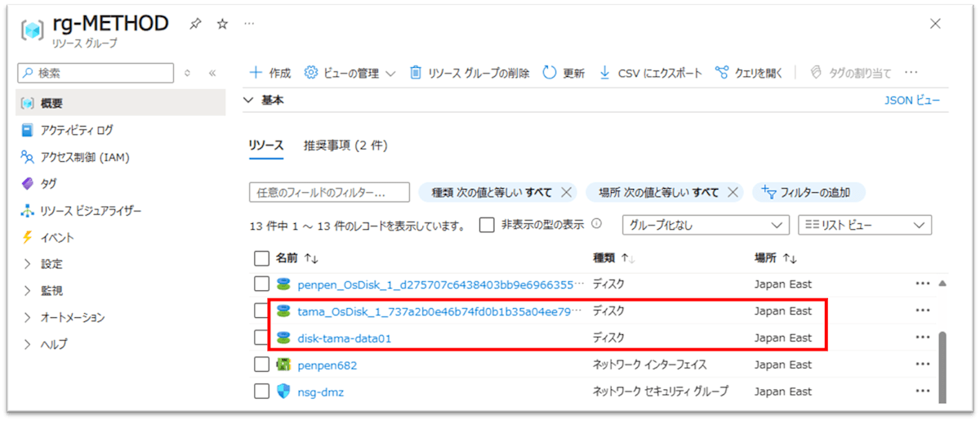The height and width of the screenshot is (421, 980).
Task: Click the penpen_OsDisk disk icon
Action: click(283, 284)
